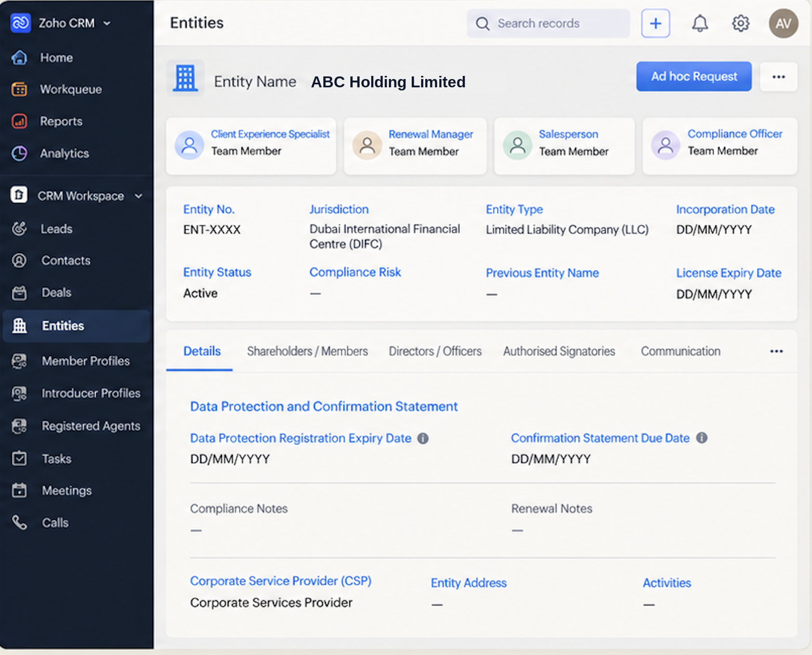Click info icon beside Data Protection Registration Expiry Date

(423, 438)
